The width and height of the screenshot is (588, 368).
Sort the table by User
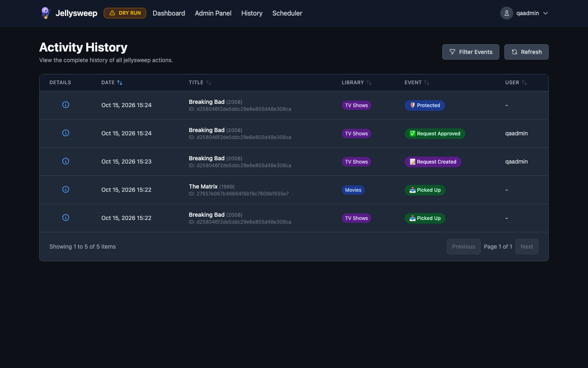pyautogui.click(x=516, y=83)
